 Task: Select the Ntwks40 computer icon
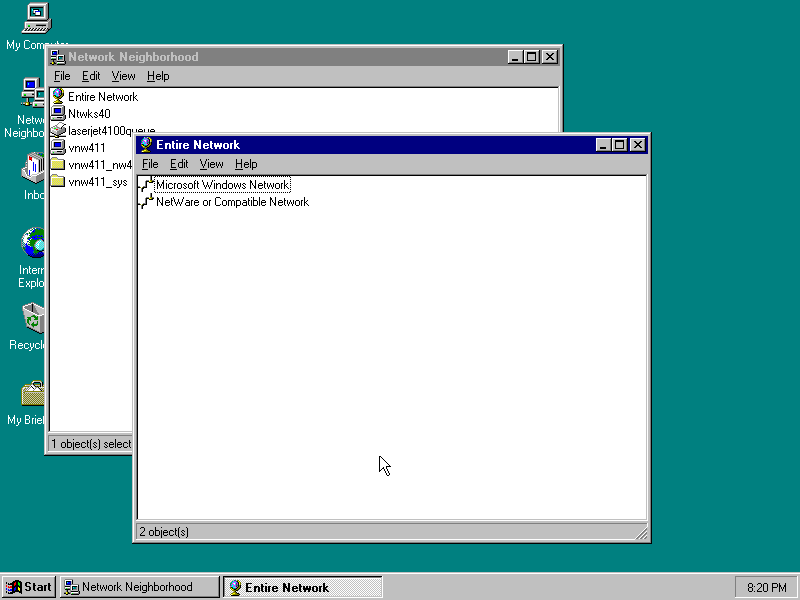(x=58, y=113)
